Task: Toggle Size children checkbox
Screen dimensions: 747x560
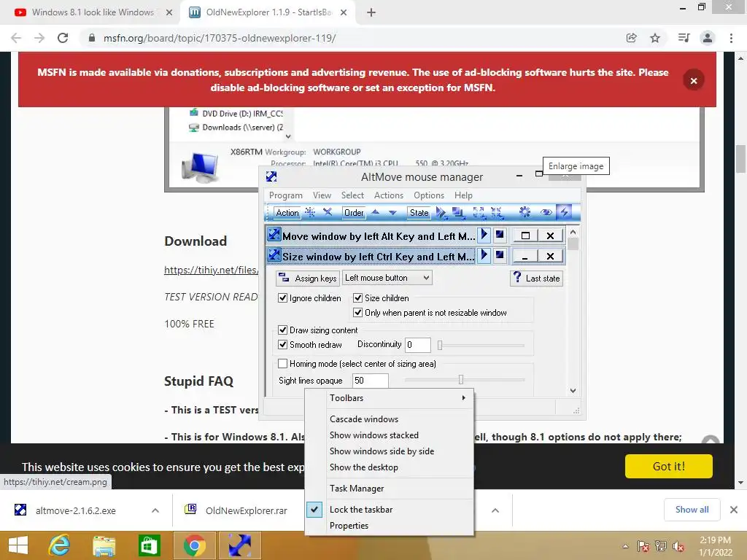Action: [357, 298]
